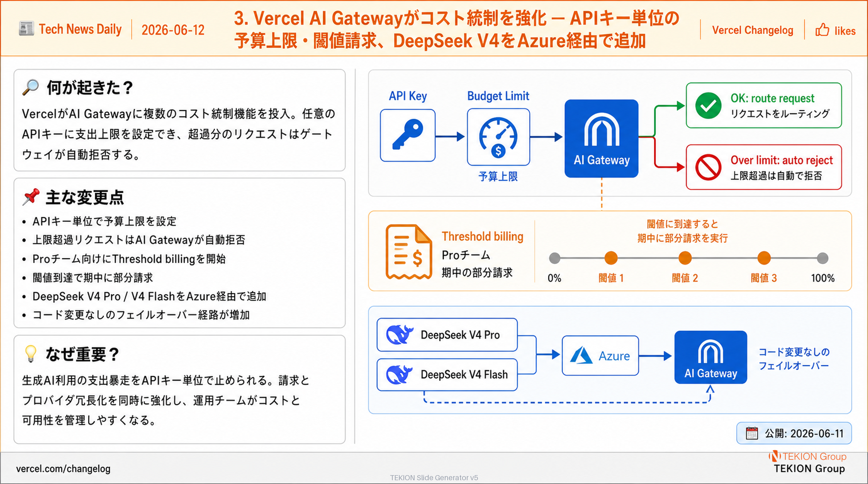Click the Budget Limit label
Viewport: 868px width, 484px height.
[x=498, y=96]
